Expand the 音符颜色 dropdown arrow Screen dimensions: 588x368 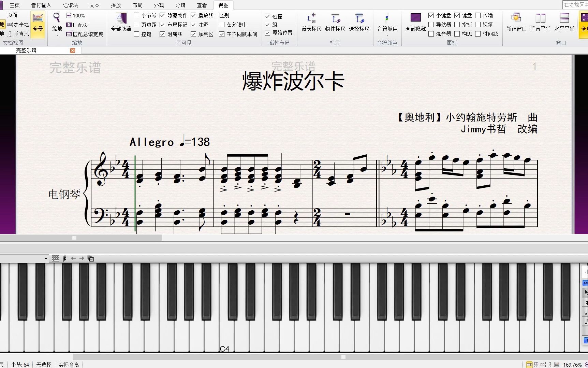click(387, 35)
